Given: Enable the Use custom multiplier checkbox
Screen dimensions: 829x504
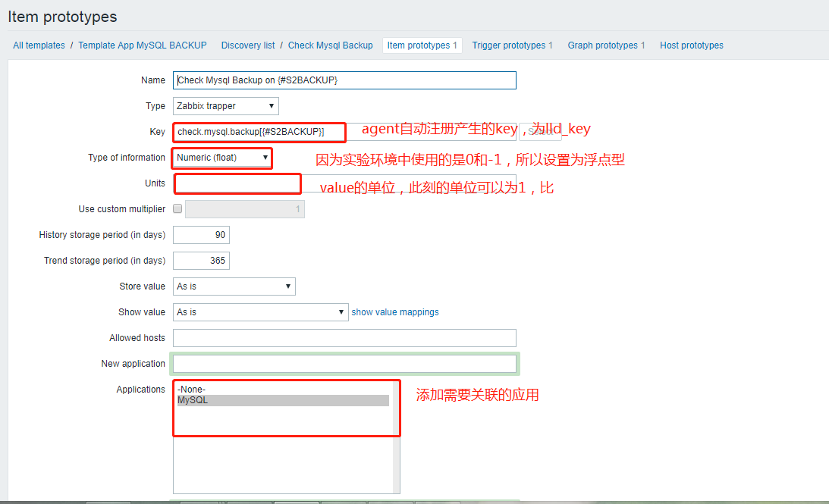Looking at the screenshot, I should click(177, 208).
